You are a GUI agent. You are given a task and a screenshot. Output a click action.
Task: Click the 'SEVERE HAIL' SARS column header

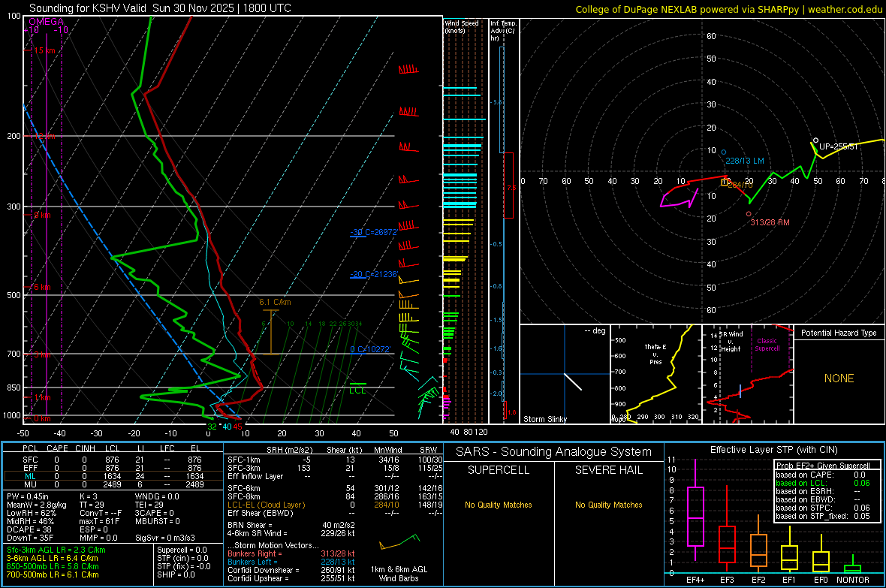click(608, 470)
